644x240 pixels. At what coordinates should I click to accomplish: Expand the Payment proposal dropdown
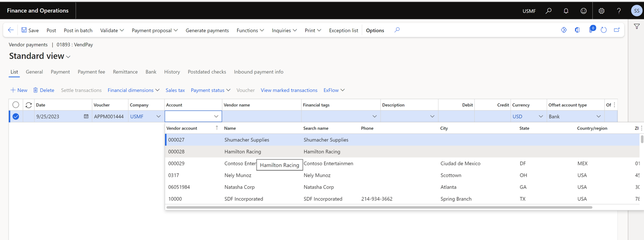click(155, 31)
